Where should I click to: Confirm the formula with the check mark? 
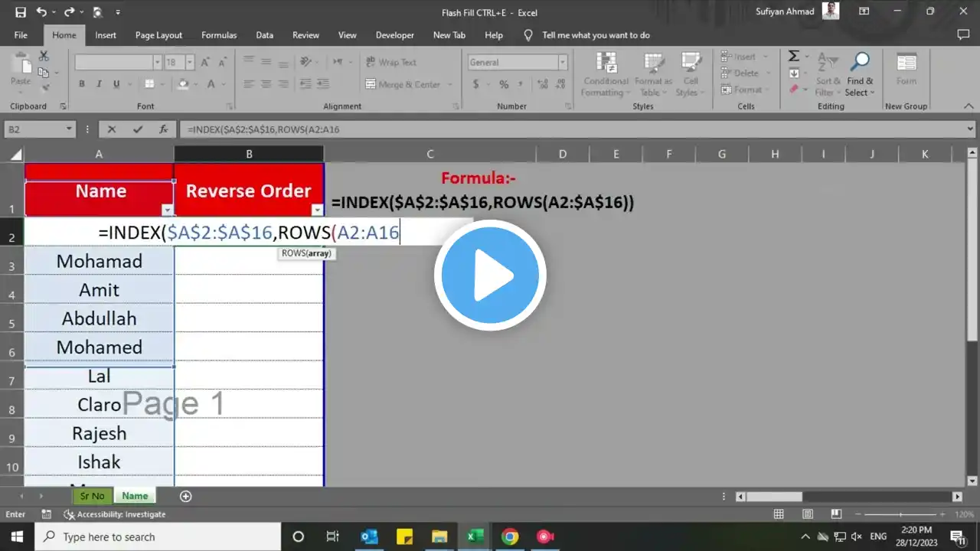[x=138, y=129]
